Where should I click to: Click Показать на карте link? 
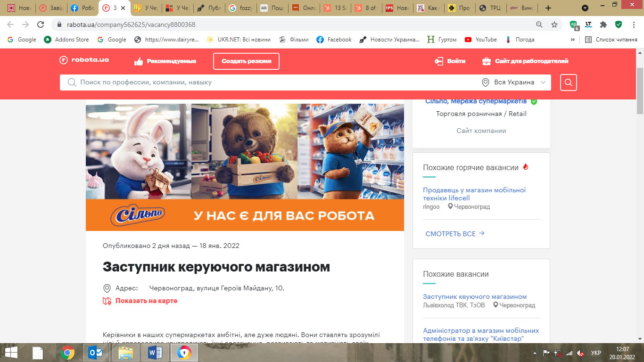click(146, 301)
